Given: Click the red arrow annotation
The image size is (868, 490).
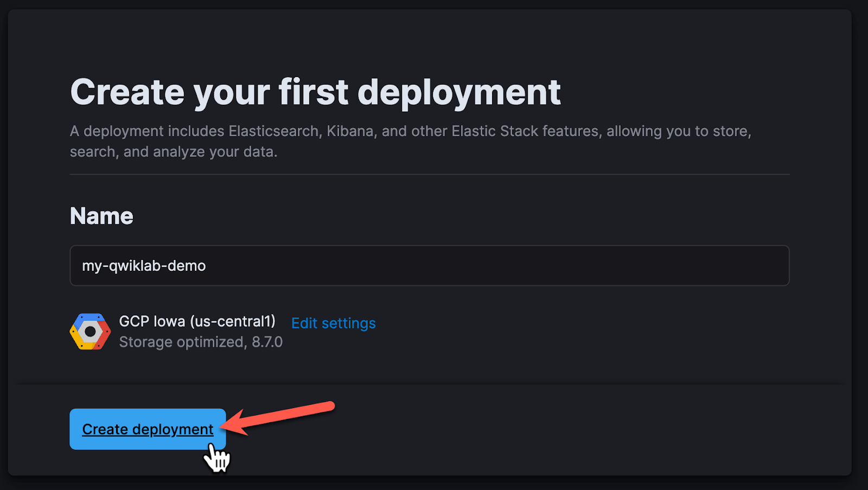Looking at the screenshot, I should click(282, 416).
